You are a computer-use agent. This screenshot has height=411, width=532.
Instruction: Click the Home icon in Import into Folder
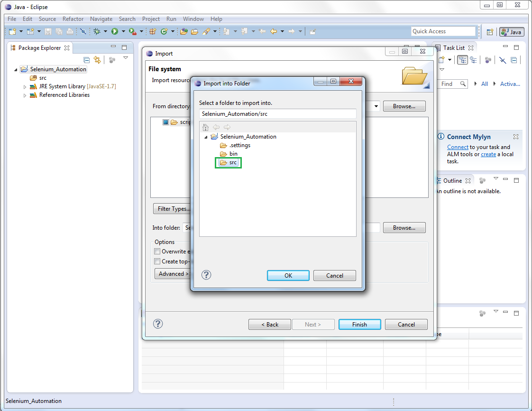[x=205, y=127]
